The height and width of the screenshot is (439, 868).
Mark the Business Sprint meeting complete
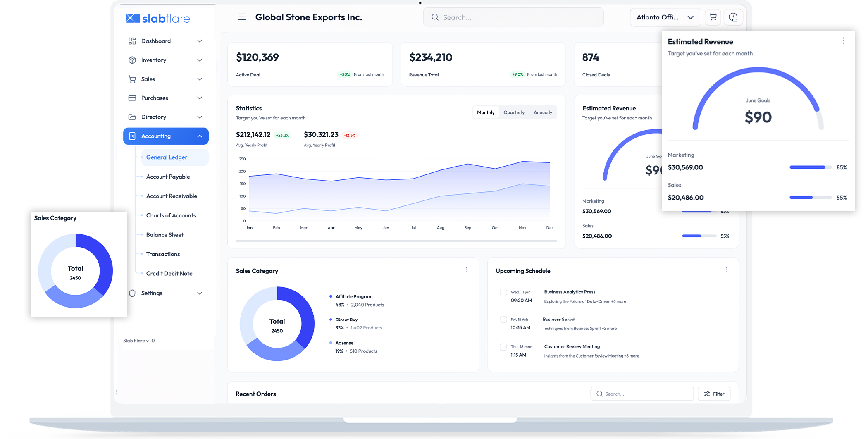(503, 320)
